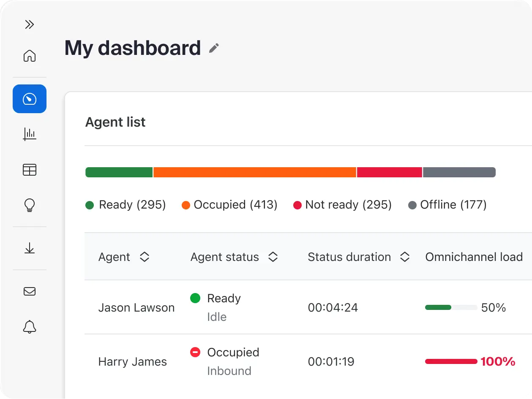Open the insights lightbulb icon
The height and width of the screenshot is (399, 532).
pos(29,206)
